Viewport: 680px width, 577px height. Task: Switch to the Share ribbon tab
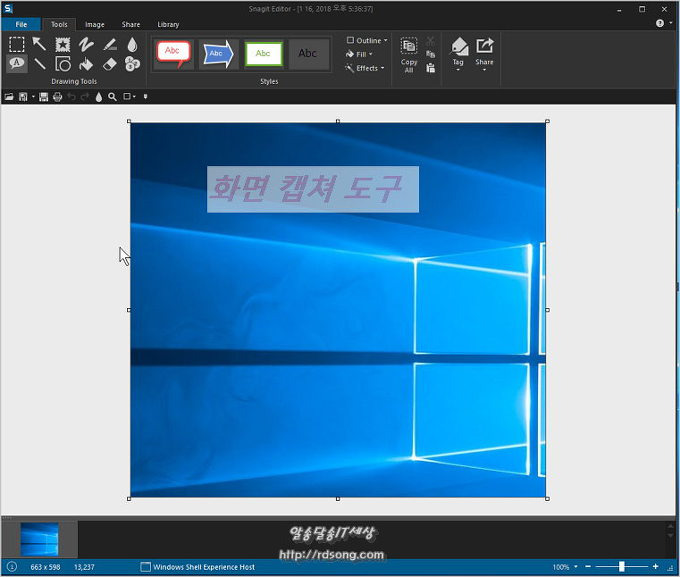pos(131,24)
